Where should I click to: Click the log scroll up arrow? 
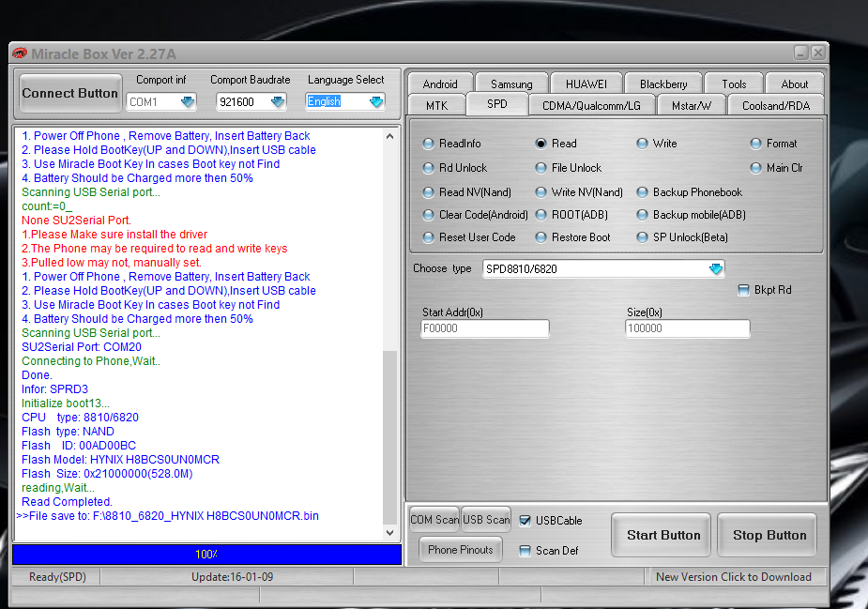389,136
